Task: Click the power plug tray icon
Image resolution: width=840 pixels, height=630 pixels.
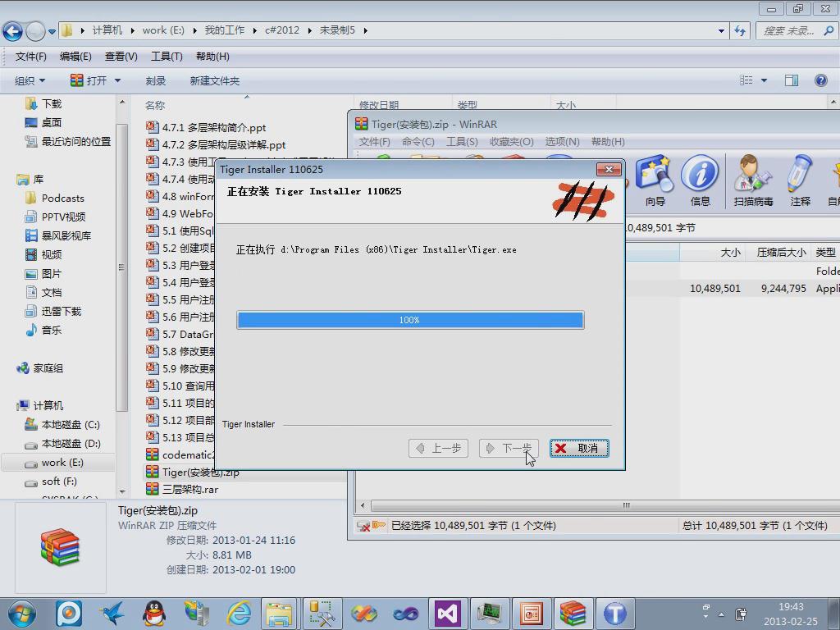Action: 741,614
